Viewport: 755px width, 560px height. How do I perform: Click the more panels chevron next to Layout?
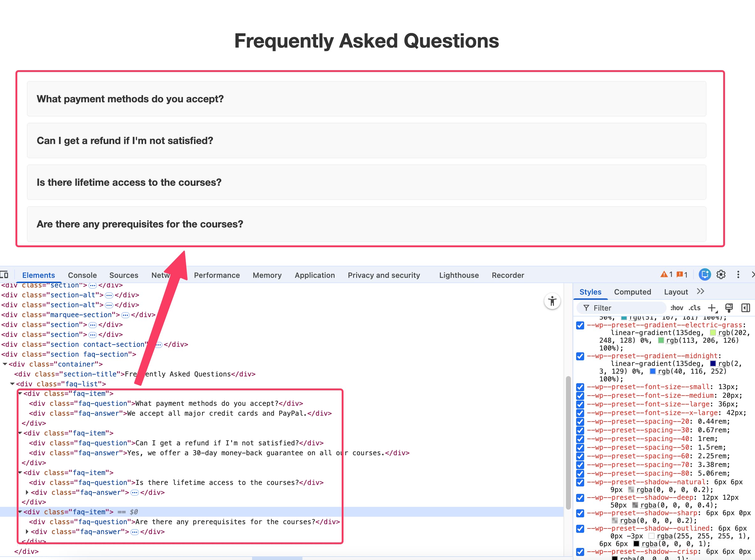point(700,291)
